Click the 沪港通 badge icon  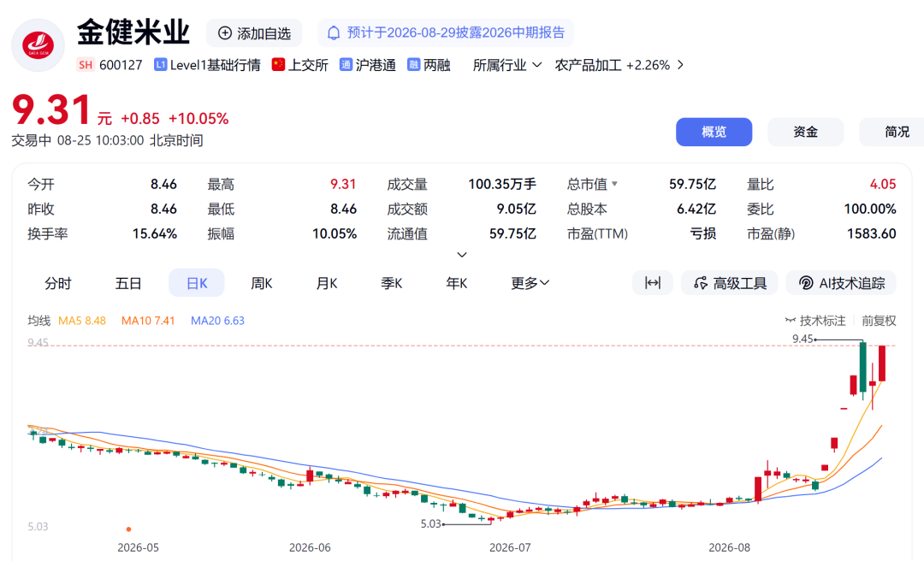pyautogui.click(x=346, y=64)
